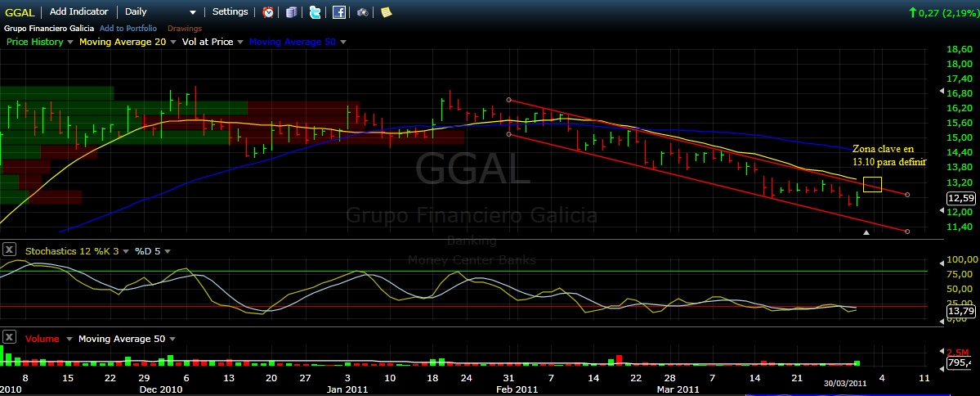This screenshot has width=980, height=396.
Task: Click Moving Average 20 label
Action: point(123,42)
